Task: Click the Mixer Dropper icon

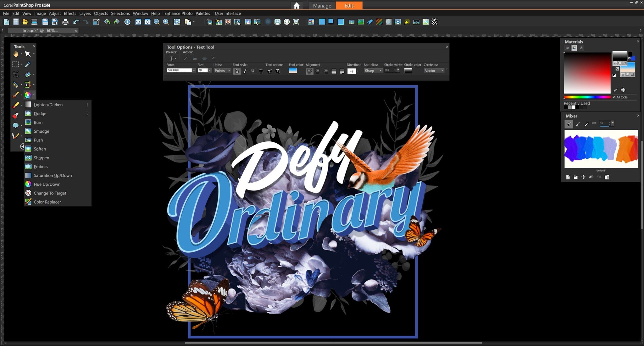Action: click(x=586, y=124)
